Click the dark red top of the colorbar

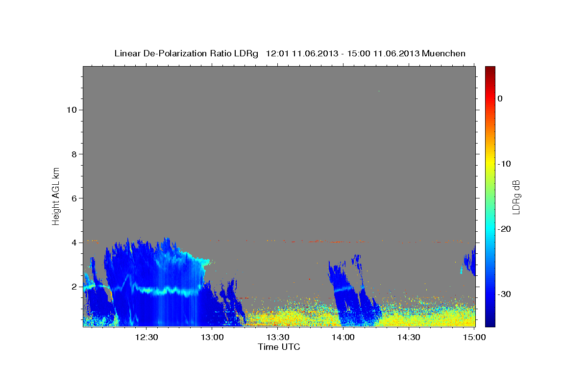point(490,70)
